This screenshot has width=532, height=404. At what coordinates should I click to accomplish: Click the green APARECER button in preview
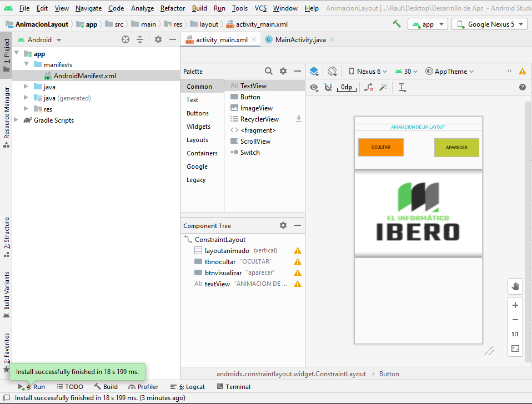(x=456, y=148)
